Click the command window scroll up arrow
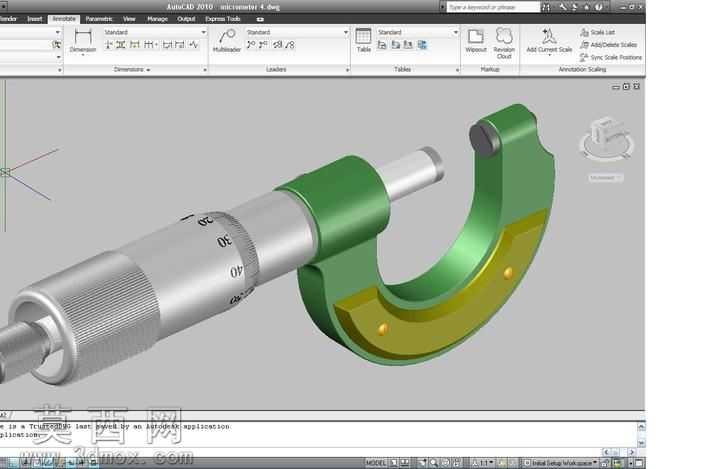The image size is (704, 469). (x=642, y=427)
